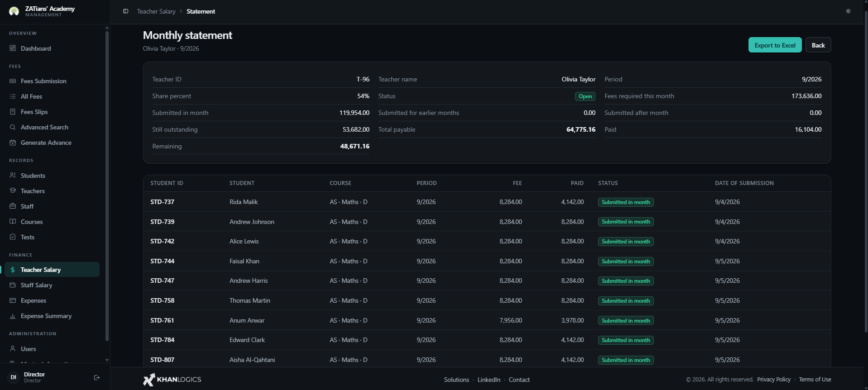Go to Fees Submission in the sidebar
Screen dimensions: 868x390
[52, 81]
